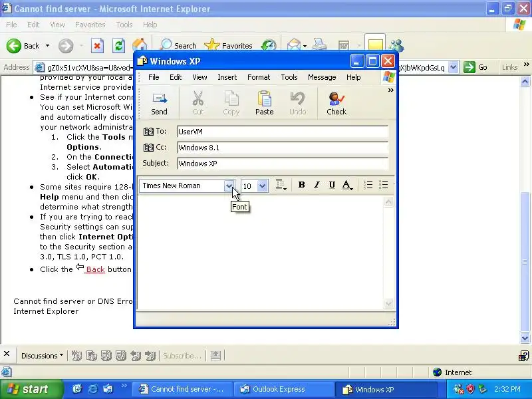Image resolution: width=532 pixels, height=399 pixels.
Task: Click Insert Discussion in the Document icon
Action: (x=76, y=356)
